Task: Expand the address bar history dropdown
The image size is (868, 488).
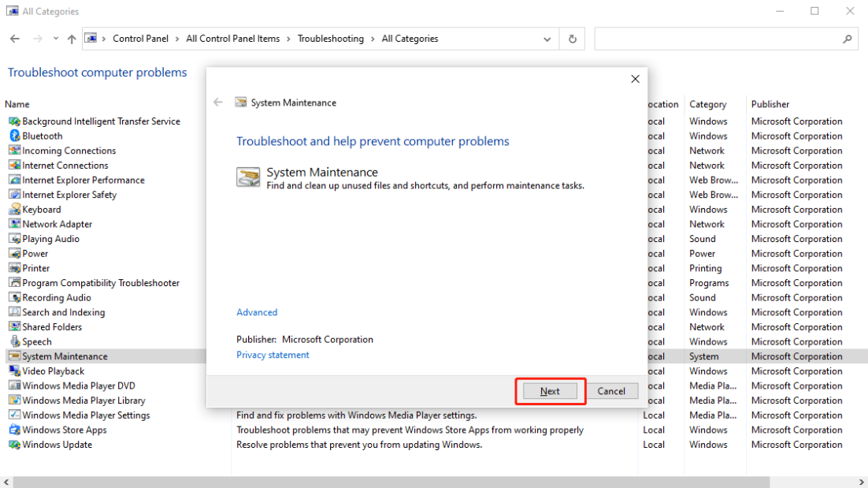Action: 547,39
